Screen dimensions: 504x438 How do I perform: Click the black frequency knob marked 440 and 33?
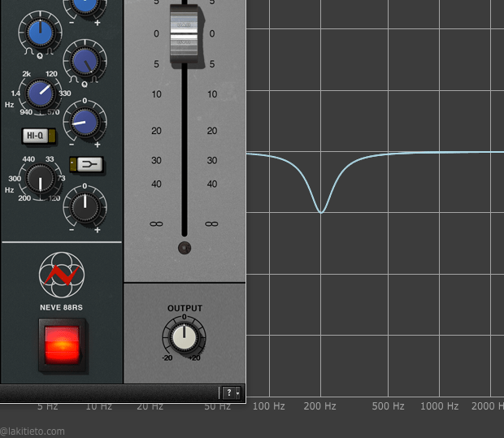pos(39,176)
